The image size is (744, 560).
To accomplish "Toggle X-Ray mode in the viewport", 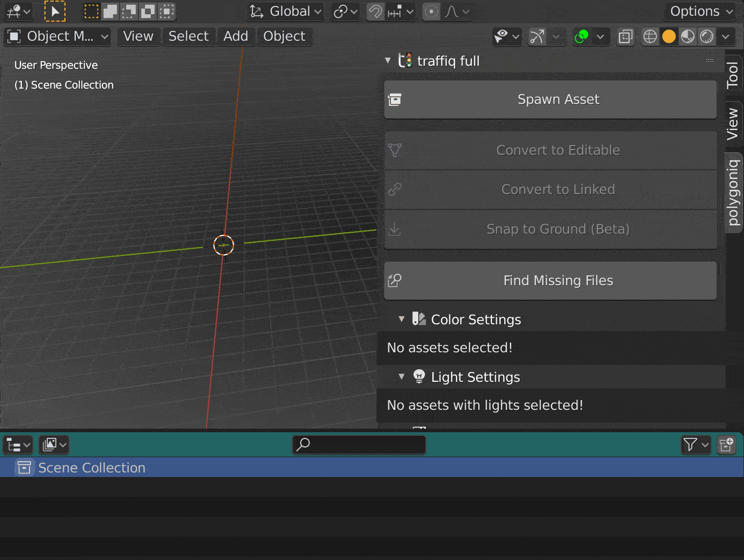I will (625, 37).
